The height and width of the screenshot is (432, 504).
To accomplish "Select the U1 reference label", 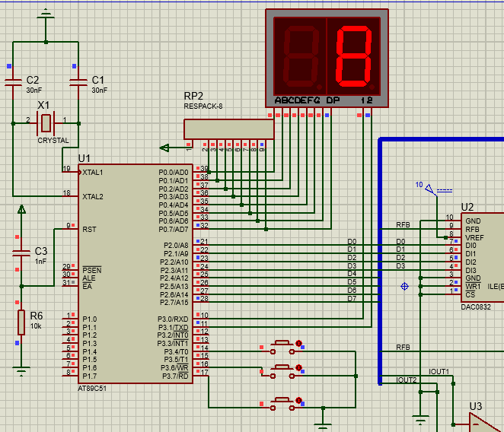I will (85, 158).
